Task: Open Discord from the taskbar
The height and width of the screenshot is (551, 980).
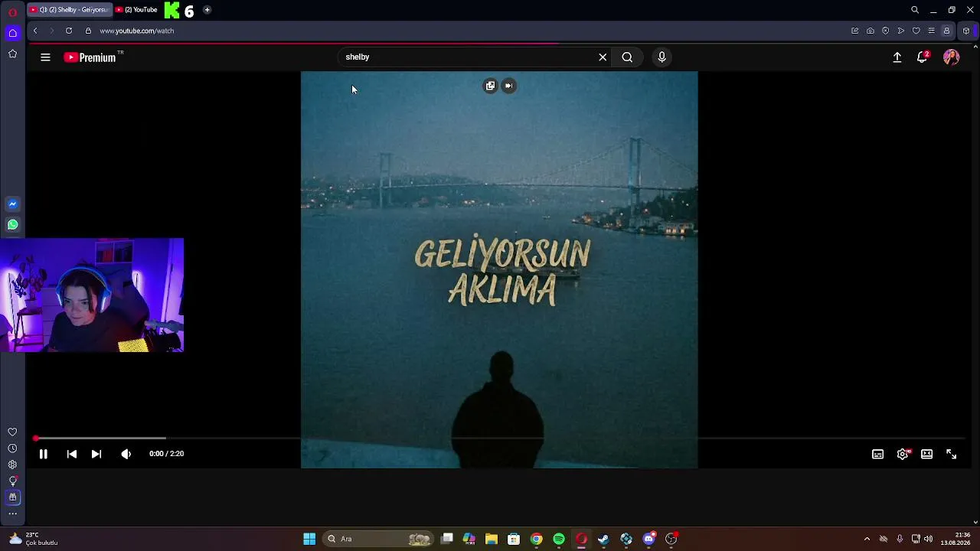Action: pyautogui.click(x=649, y=539)
